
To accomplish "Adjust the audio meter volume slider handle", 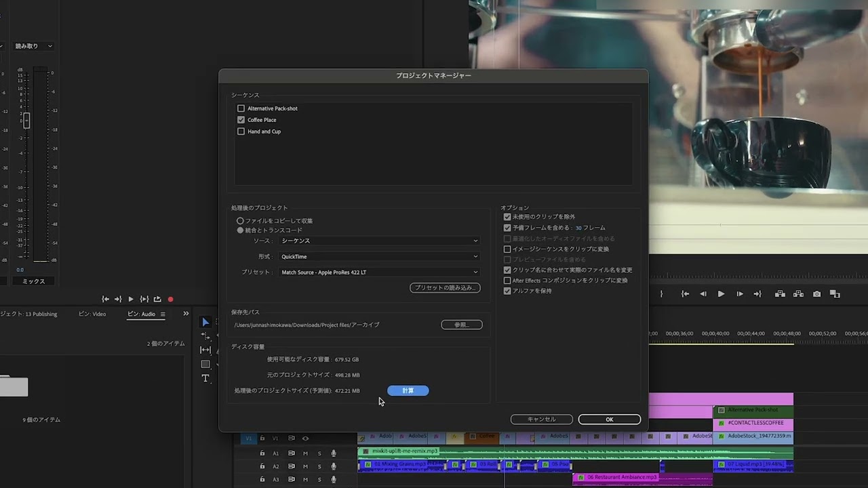I will click(x=26, y=121).
